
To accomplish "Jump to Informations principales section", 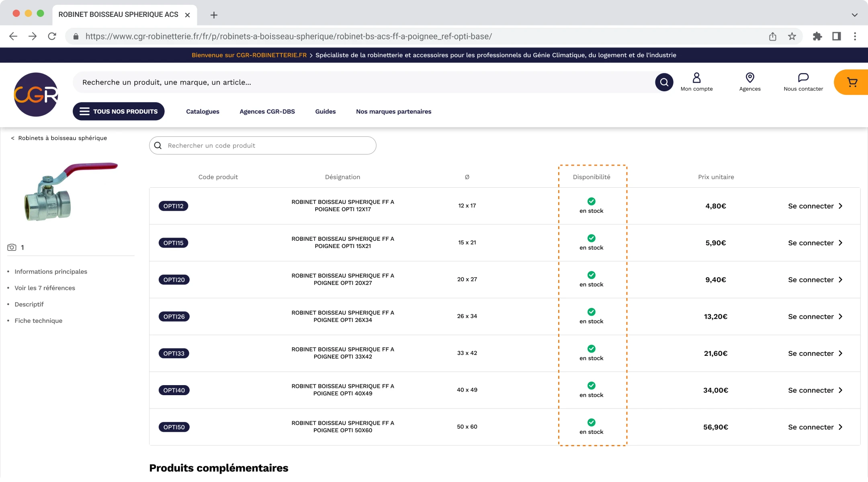I will (51, 272).
